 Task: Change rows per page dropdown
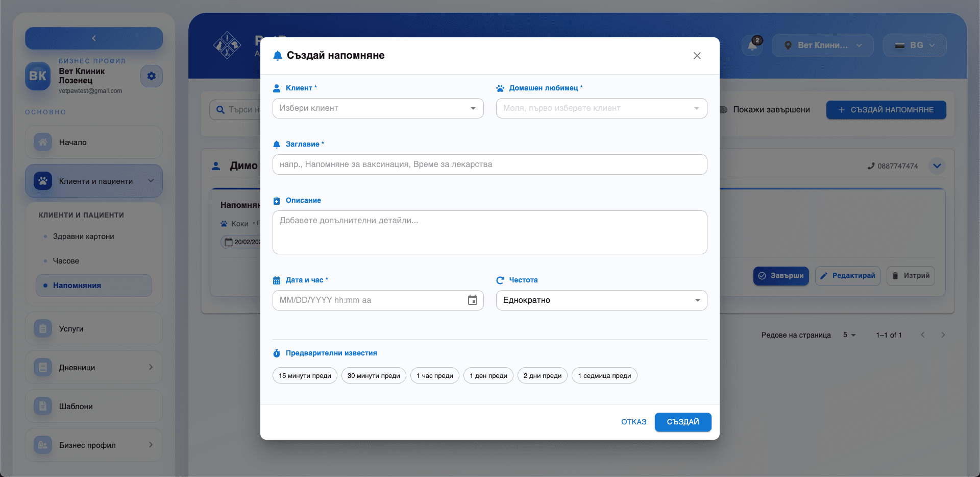tap(849, 335)
